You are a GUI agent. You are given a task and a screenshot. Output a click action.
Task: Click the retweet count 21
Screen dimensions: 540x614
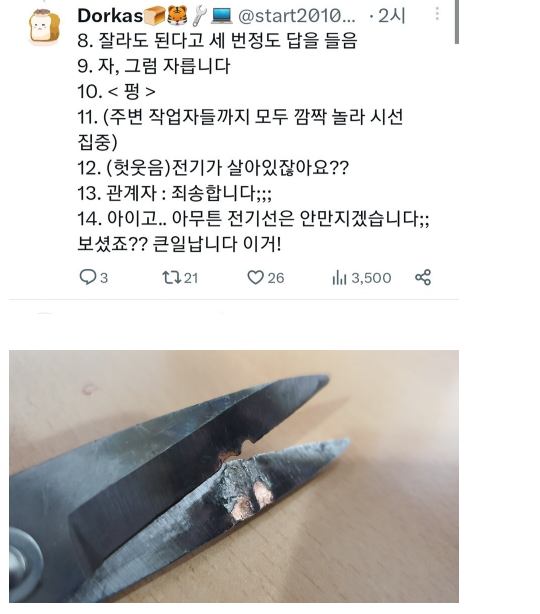pyautogui.click(x=191, y=278)
